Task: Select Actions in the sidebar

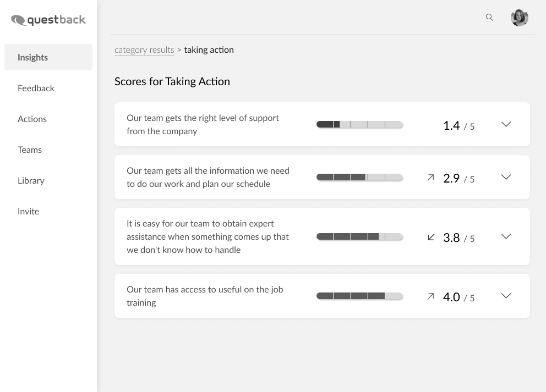Action: (x=32, y=119)
